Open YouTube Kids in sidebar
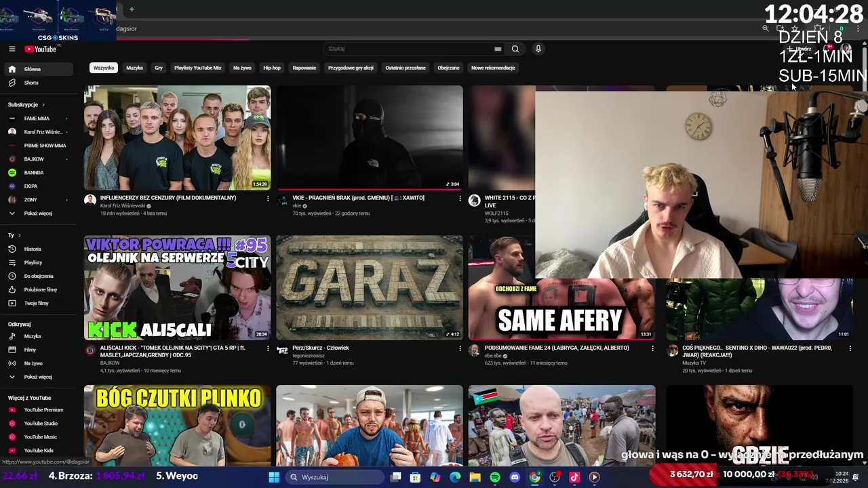This screenshot has width=868, height=488. (x=38, y=451)
